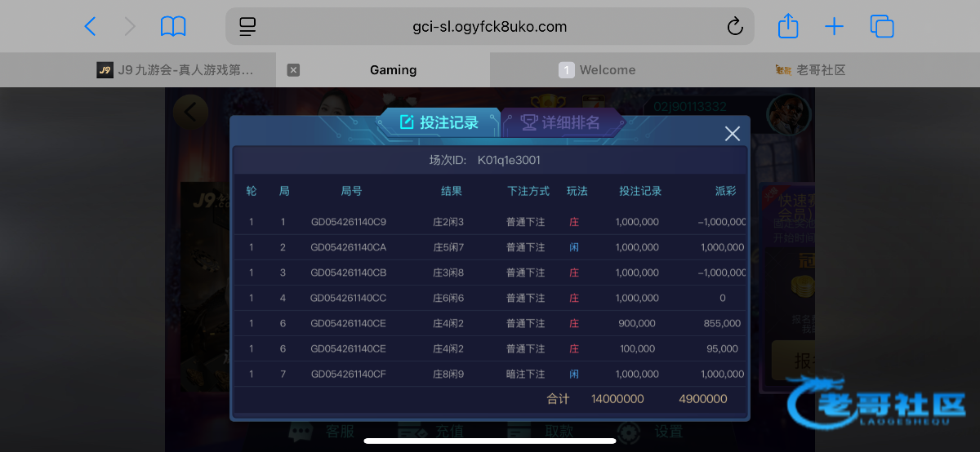Click the round back arrow in game
The image size is (980, 452).
(190, 111)
